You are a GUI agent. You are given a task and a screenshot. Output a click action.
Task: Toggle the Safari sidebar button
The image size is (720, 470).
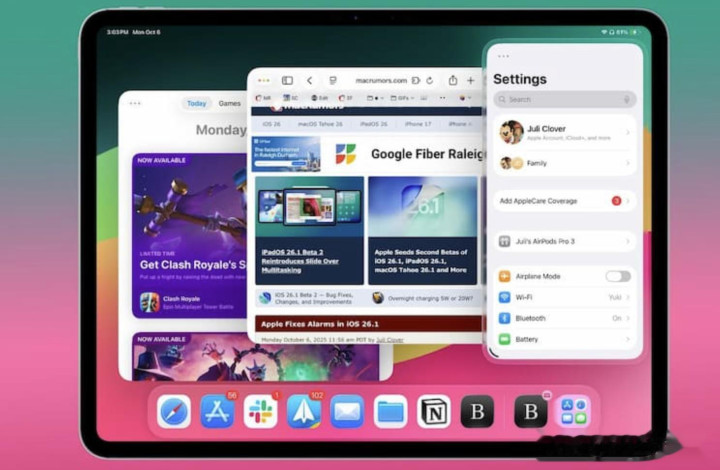click(x=287, y=81)
